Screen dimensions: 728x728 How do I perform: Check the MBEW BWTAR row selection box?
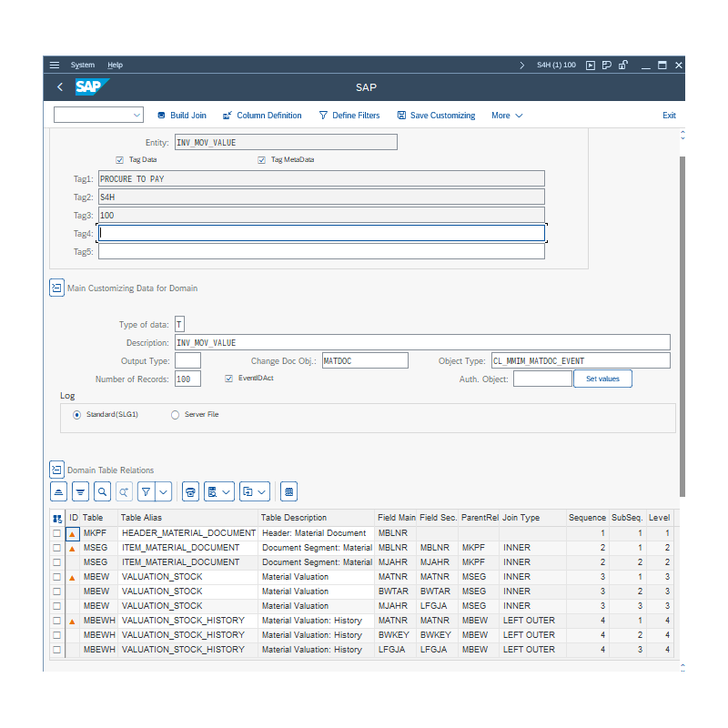coord(56,591)
